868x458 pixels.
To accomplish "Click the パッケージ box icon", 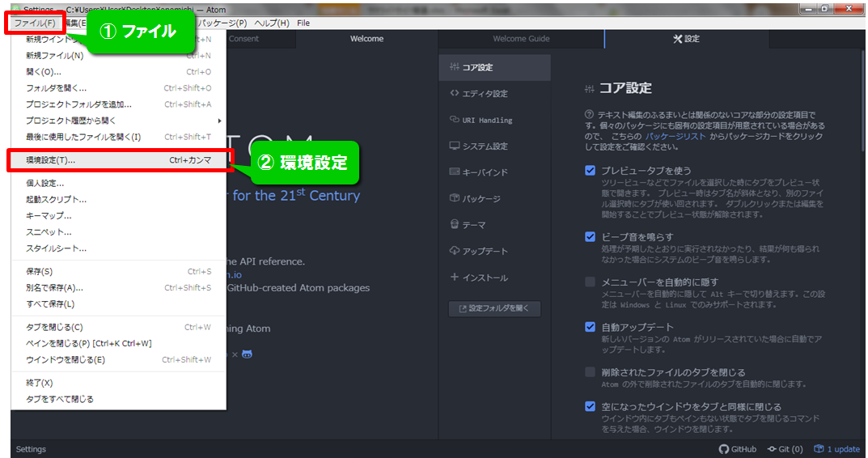I will click(x=454, y=197).
